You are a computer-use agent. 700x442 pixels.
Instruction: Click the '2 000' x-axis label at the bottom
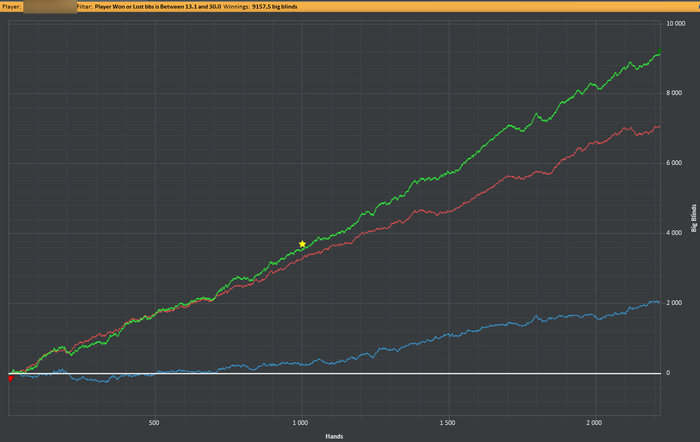594,423
